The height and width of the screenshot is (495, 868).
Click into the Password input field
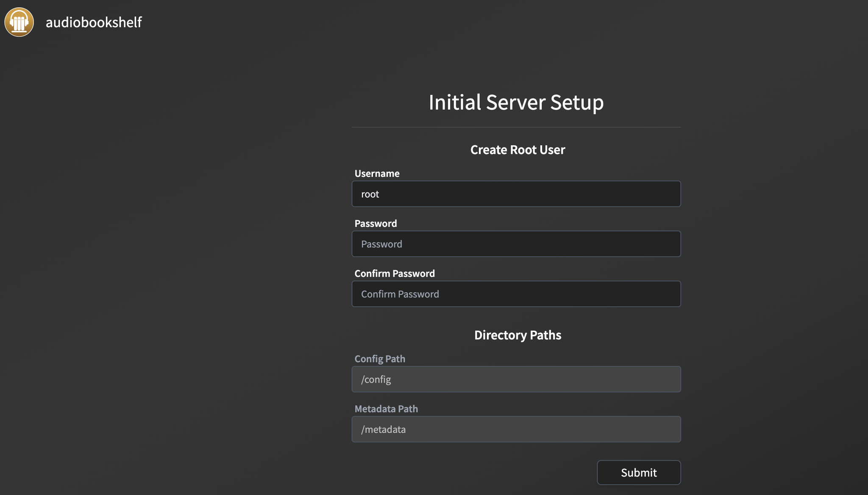[516, 244]
